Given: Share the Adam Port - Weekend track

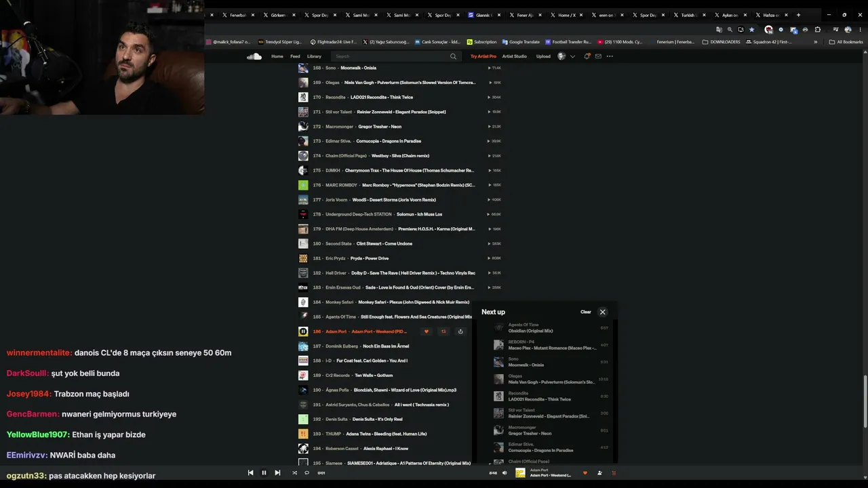Looking at the screenshot, I should click(460, 331).
